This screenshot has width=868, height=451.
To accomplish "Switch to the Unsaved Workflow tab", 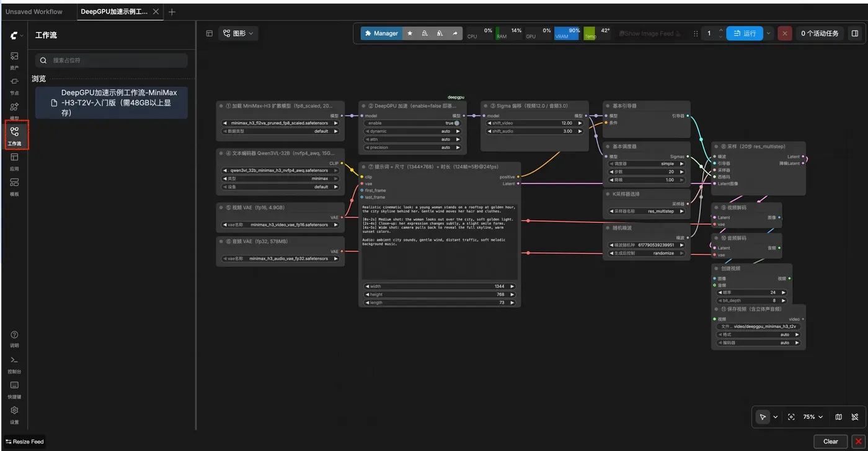I will [x=34, y=12].
